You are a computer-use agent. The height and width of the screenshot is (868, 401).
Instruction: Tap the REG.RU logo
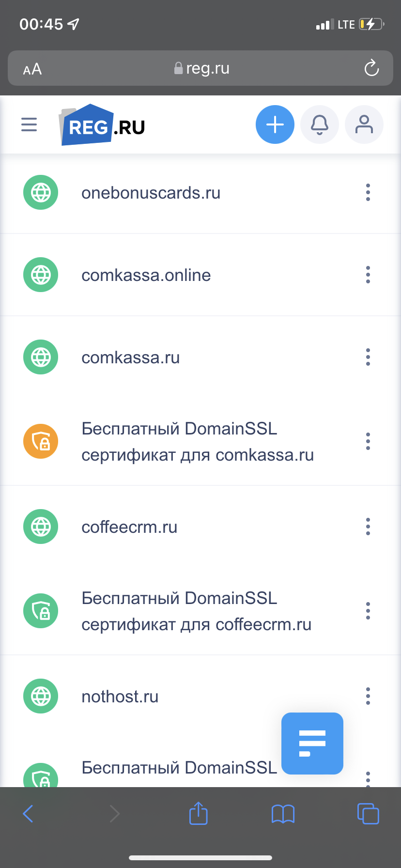103,125
